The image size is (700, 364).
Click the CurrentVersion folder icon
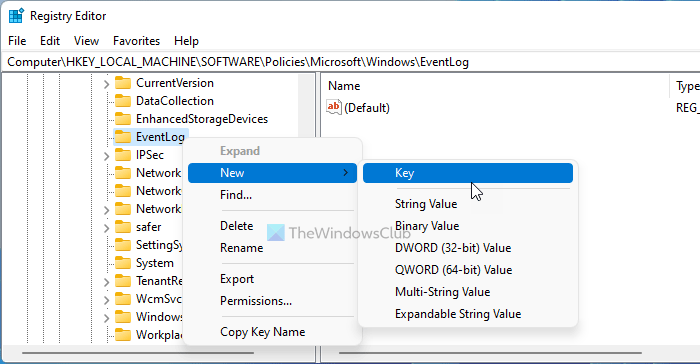[123, 83]
